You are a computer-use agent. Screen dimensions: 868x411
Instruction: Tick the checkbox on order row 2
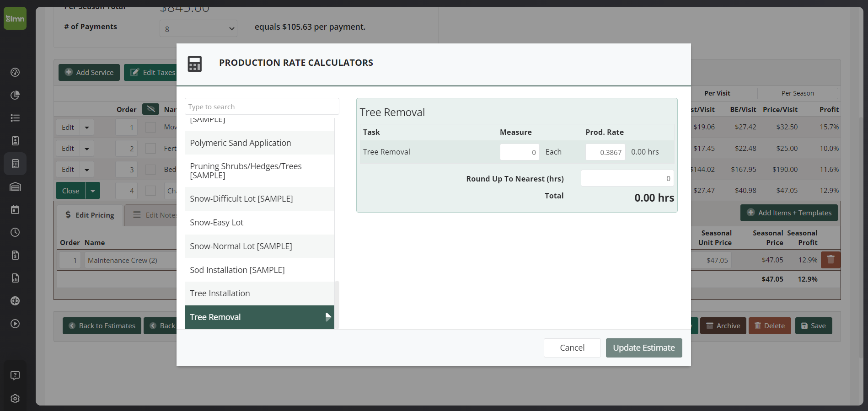pyautogui.click(x=150, y=148)
